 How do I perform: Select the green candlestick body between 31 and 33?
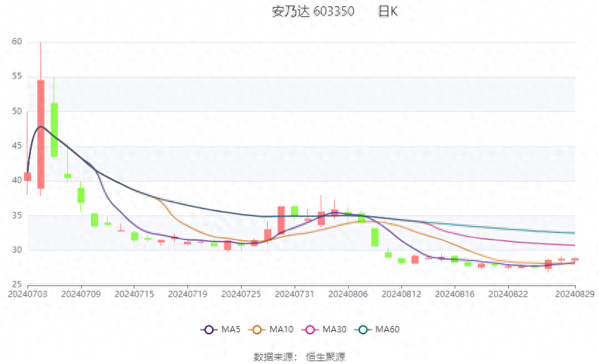375,237
